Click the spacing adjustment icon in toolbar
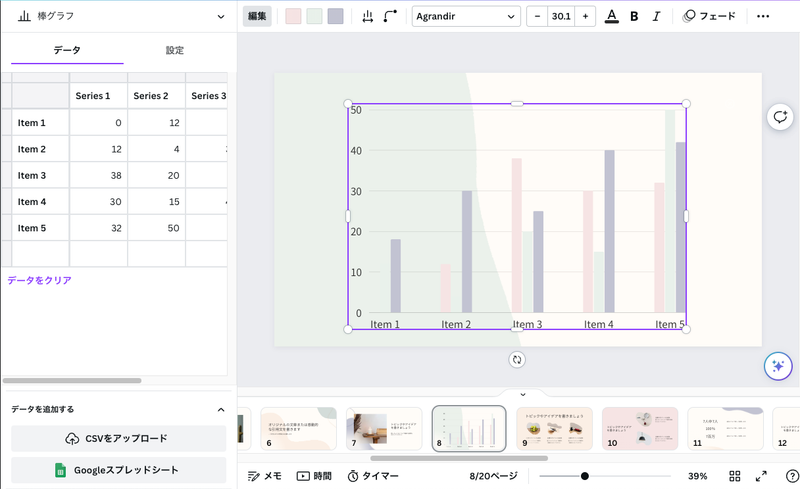Image resolution: width=800 pixels, height=489 pixels. tap(368, 16)
